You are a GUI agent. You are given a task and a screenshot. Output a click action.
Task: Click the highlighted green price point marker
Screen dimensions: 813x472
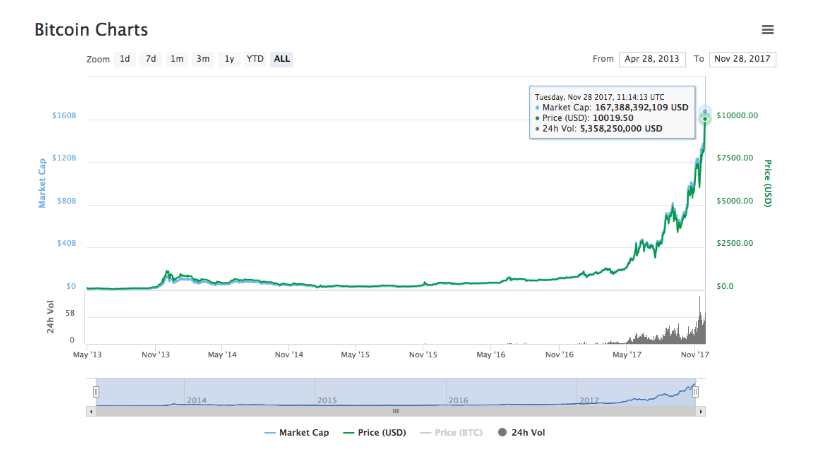pyautogui.click(x=705, y=119)
